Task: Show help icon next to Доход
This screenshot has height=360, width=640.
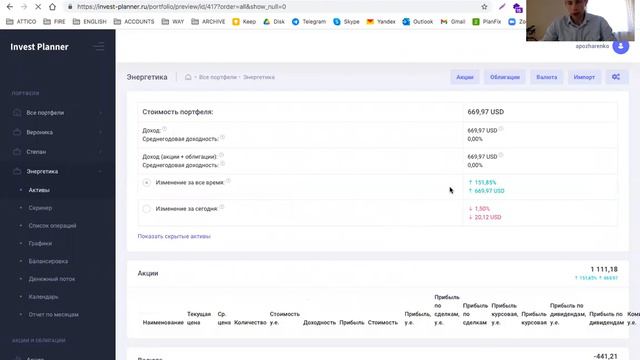Action: [164, 129]
